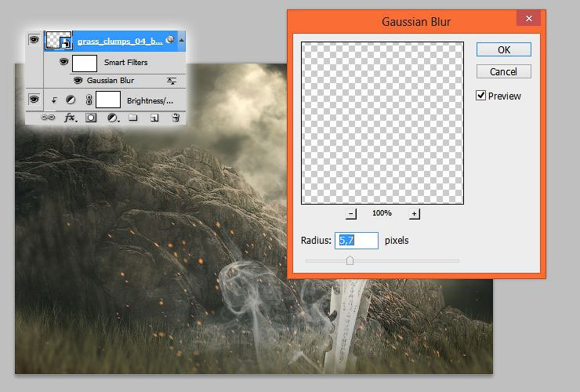Click inside the Gaussian Blur preview area
Image resolution: width=580 pixels, height=392 pixels.
[382, 123]
